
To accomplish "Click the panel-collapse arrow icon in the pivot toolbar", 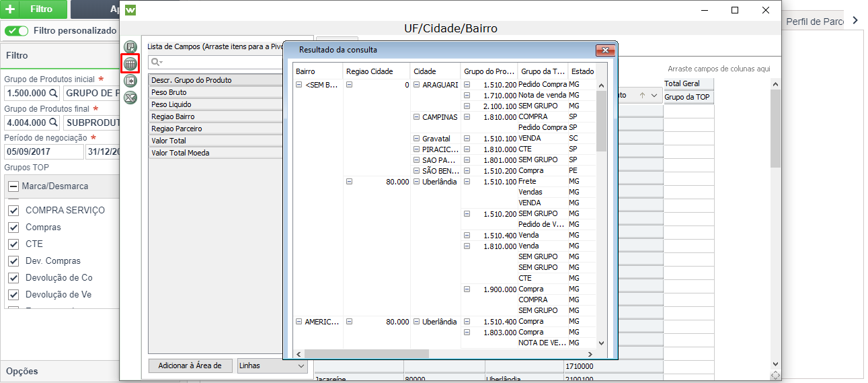I will click(x=130, y=81).
